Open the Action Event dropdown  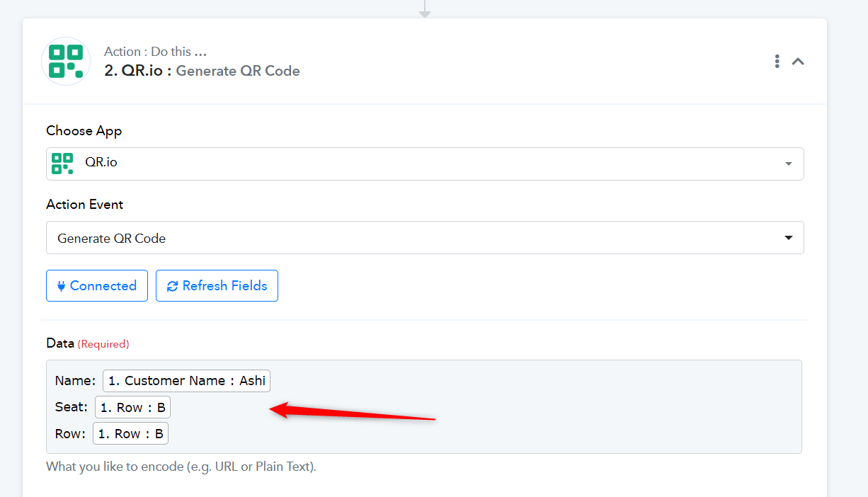pyautogui.click(x=425, y=238)
